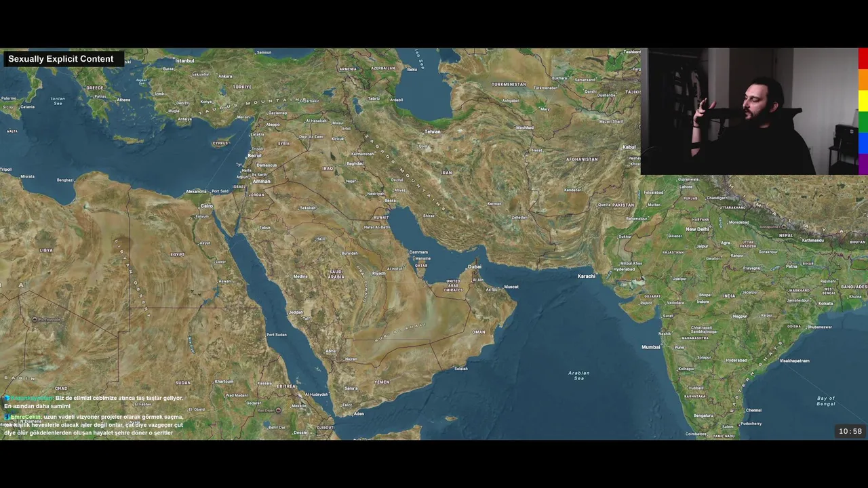This screenshot has width=868, height=488.
Task: Select the Dammam label
Action: point(418,253)
